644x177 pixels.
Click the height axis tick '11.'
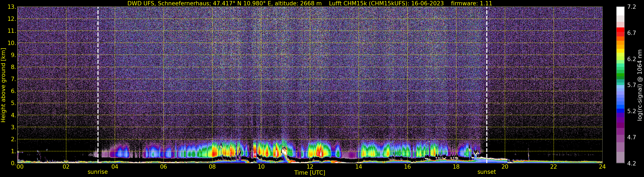(x=12, y=31)
